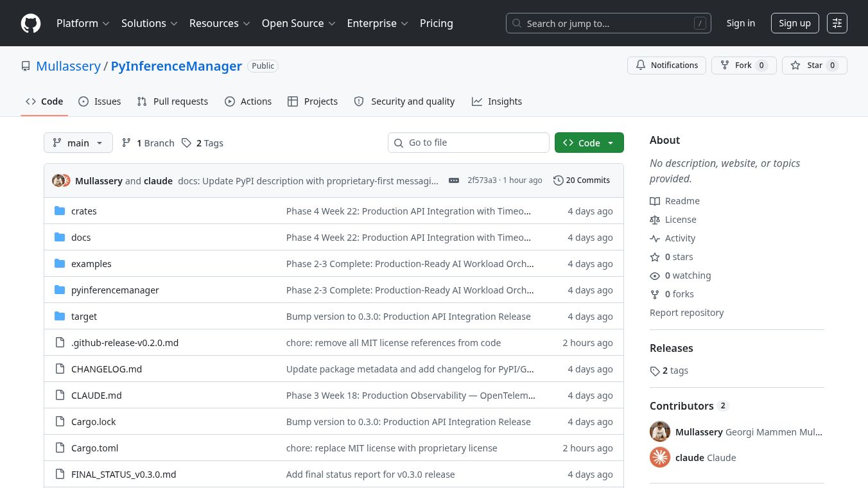Click the file icon beside CLAUDE.md

[60, 396]
